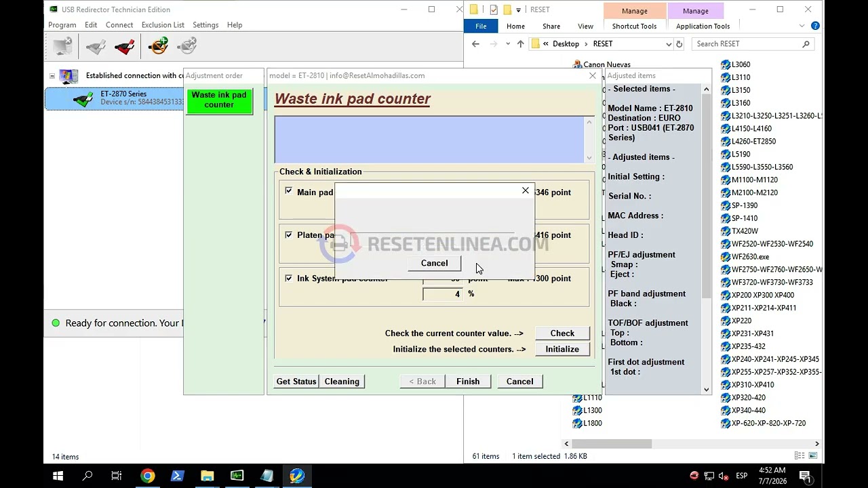
Task: Open the Settings menu in USB Redirector
Action: click(205, 25)
